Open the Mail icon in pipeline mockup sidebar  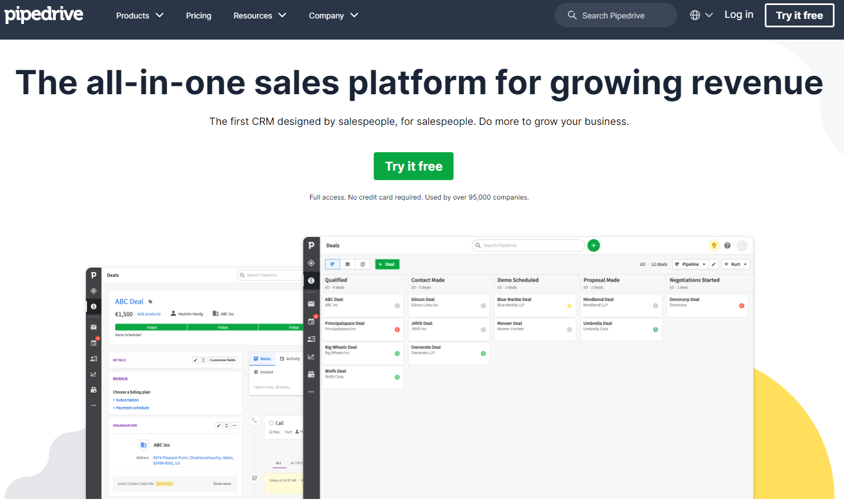pyautogui.click(x=311, y=304)
